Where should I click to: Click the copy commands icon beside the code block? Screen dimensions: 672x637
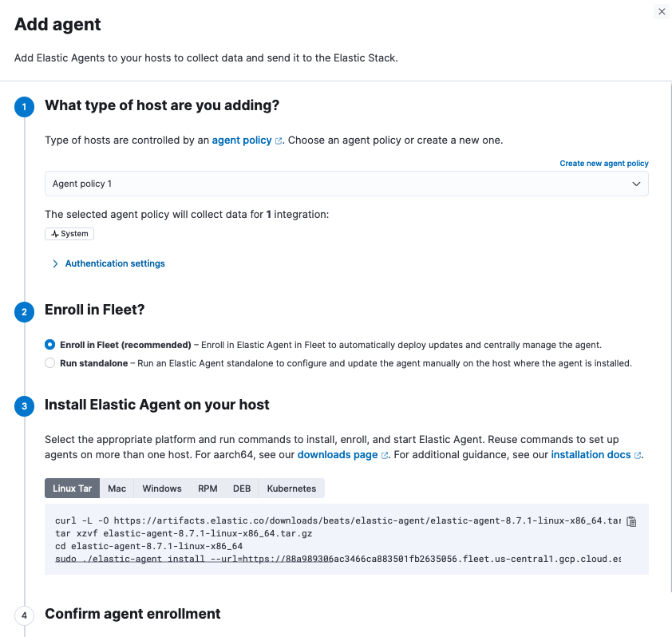coord(630,520)
